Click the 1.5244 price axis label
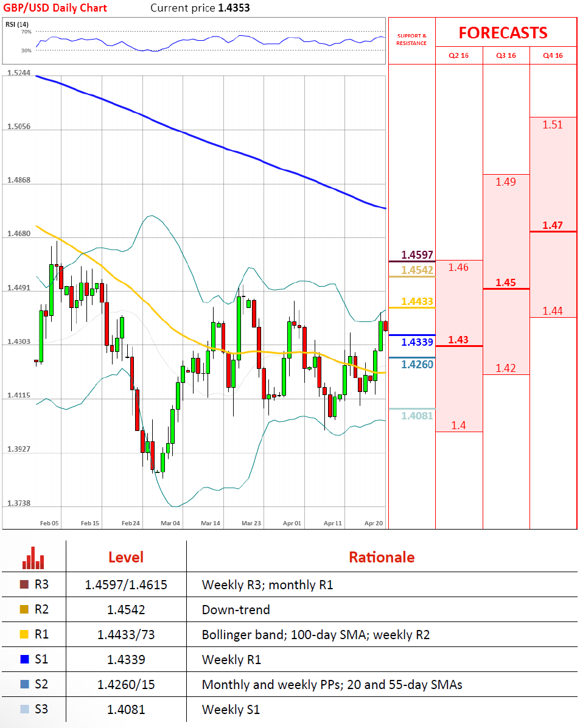The width and height of the screenshot is (580, 728). coord(19,73)
